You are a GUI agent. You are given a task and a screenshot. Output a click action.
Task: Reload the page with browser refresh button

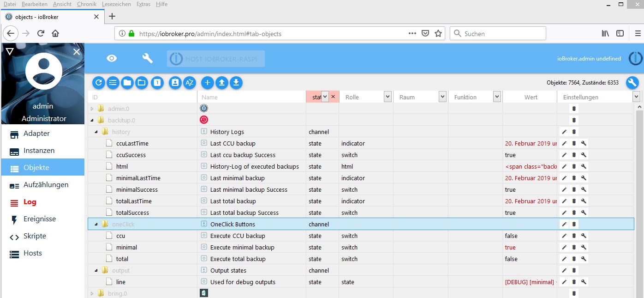click(x=41, y=33)
